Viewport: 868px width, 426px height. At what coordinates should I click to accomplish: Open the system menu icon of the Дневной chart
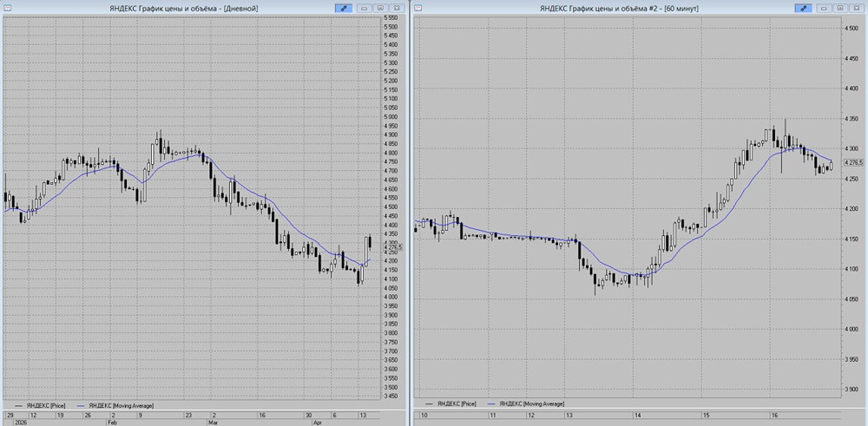[7, 8]
